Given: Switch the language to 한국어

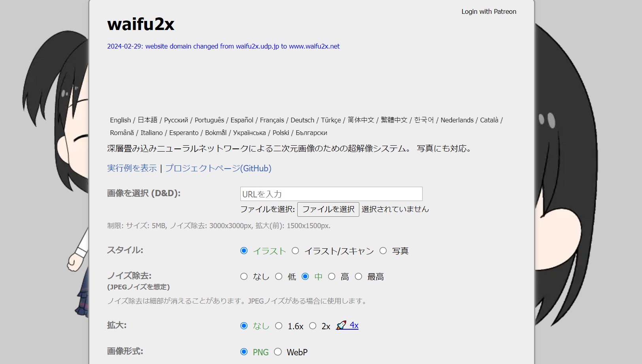Looking at the screenshot, I should click(423, 120).
